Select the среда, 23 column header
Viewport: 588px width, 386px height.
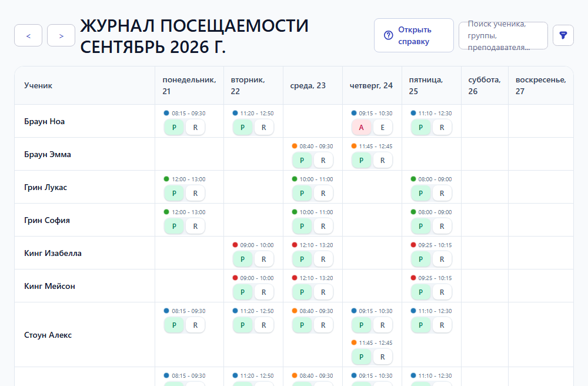click(313, 85)
